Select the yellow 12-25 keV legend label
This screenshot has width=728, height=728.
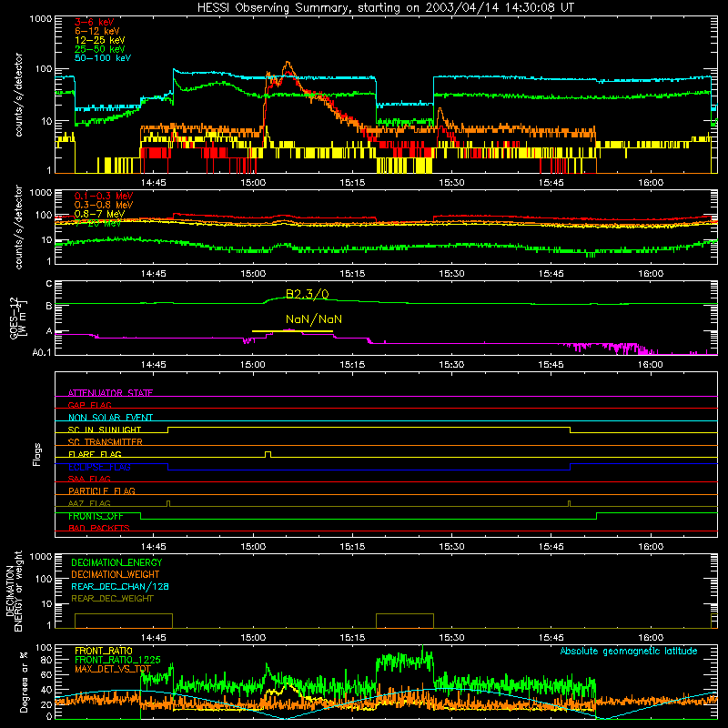100,40
